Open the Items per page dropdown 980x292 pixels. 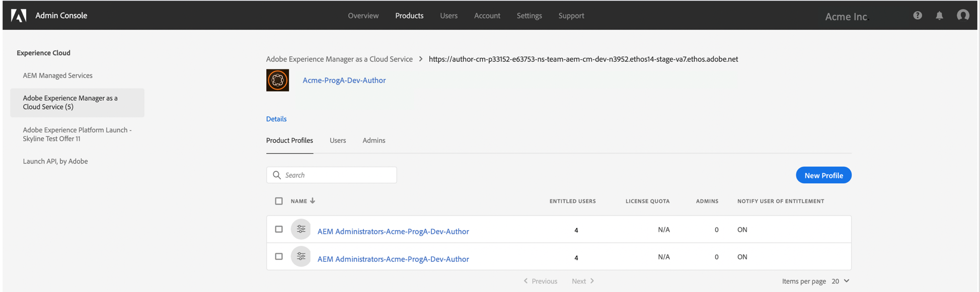840,281
